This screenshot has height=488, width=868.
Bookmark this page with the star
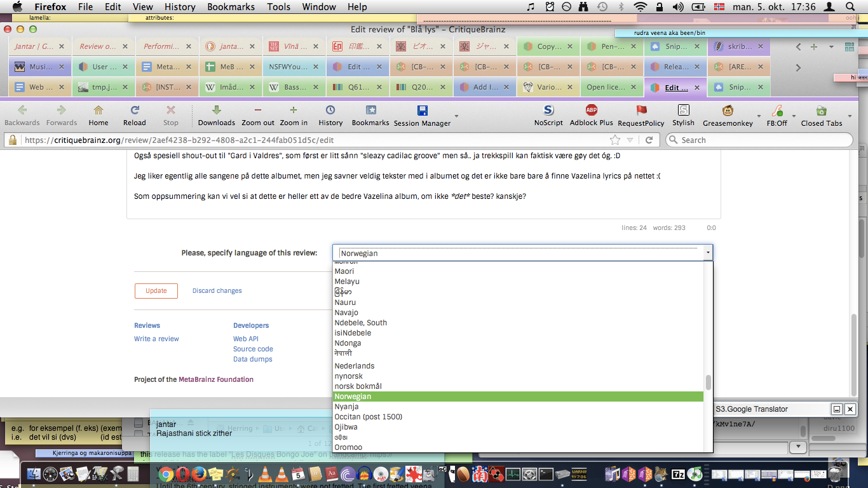(x=615, y=140)
